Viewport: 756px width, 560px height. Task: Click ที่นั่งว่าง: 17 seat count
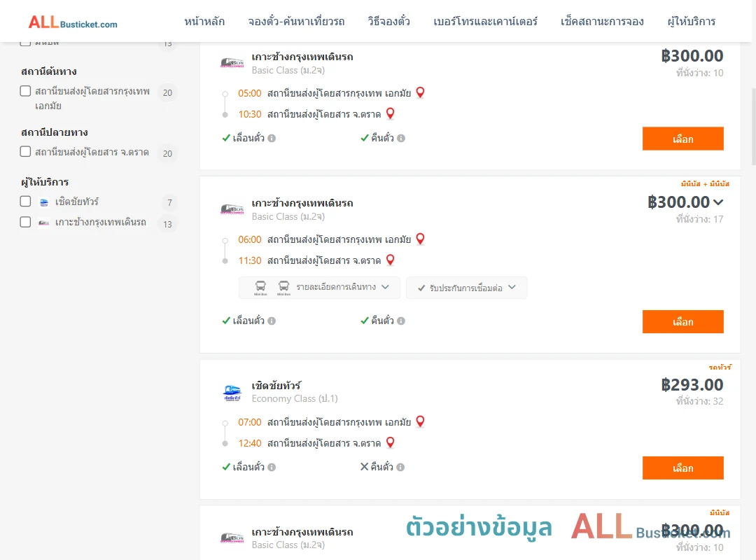(699, 220)
